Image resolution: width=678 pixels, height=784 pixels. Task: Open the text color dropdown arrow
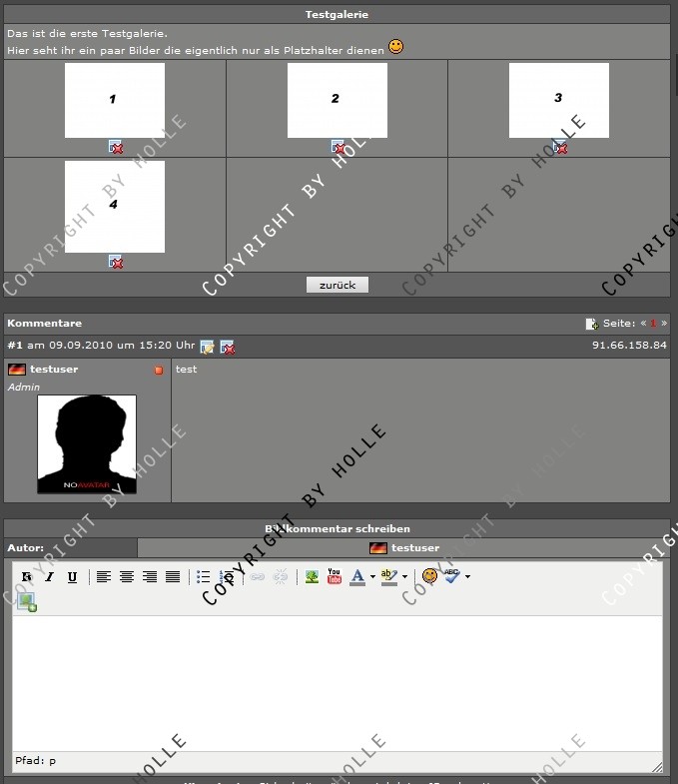click(x=372, y=576)
